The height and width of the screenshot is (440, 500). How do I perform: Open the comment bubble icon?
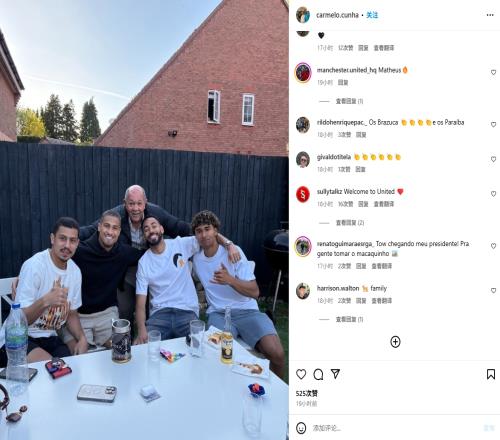coord(318,374)
